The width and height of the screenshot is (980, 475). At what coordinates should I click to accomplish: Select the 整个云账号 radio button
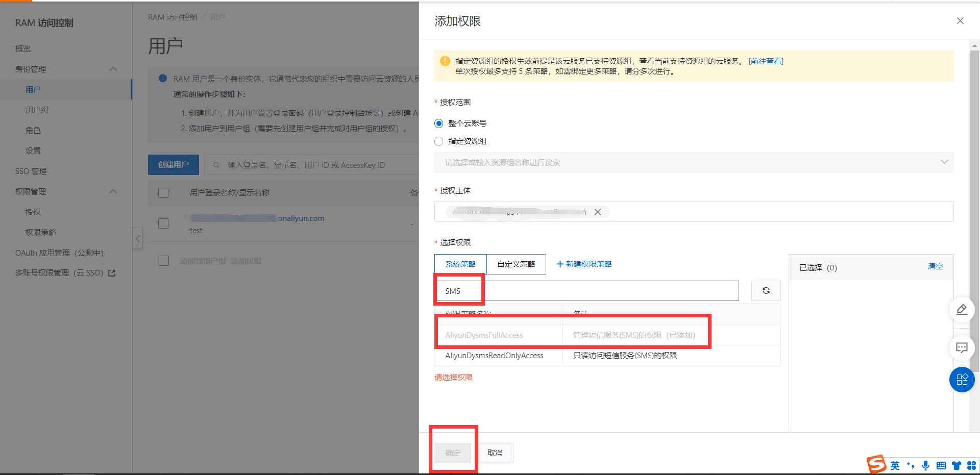(x=438, y=123)
